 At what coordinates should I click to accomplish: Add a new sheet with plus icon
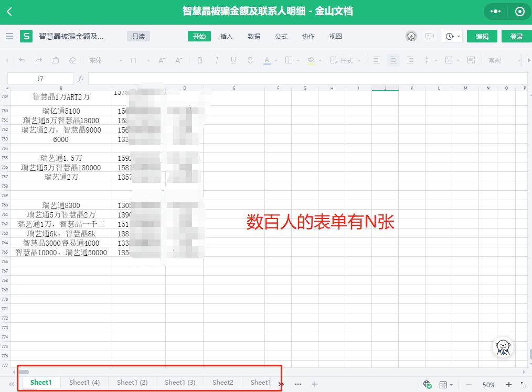tap(314, 384)
